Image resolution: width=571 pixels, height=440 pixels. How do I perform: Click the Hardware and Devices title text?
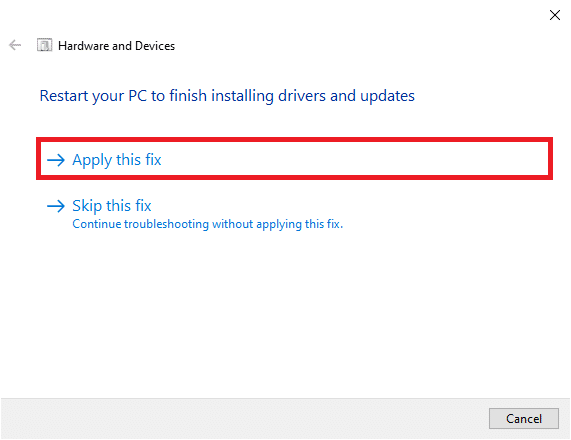[117, 46]
